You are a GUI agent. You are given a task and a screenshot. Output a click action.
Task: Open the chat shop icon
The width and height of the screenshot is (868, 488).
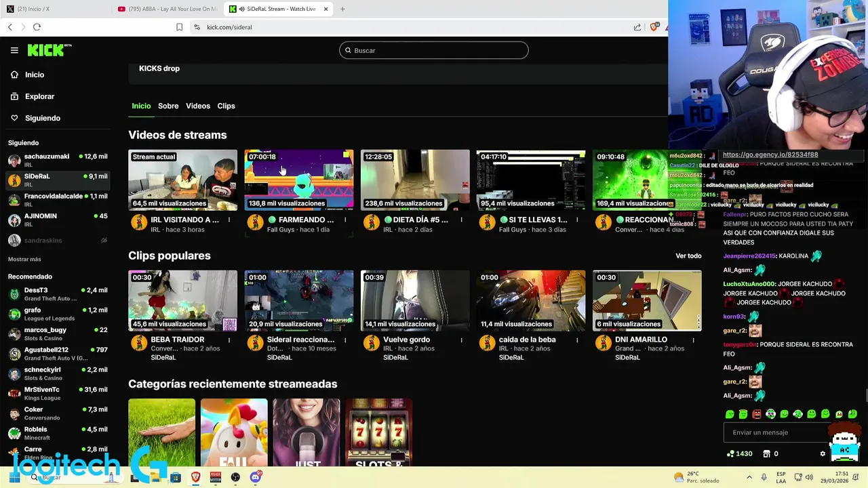(x=766, y=453)
